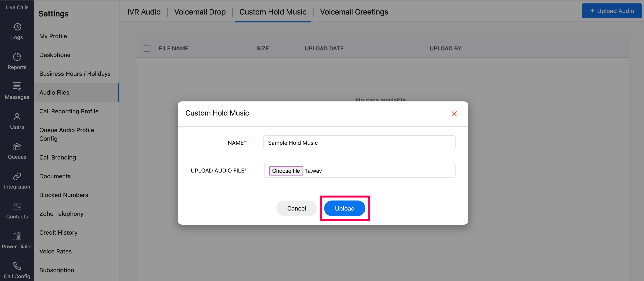This screenshot has width=644, height=281.
Task: Go to Users person icon
Action: [x=17, y=117]
